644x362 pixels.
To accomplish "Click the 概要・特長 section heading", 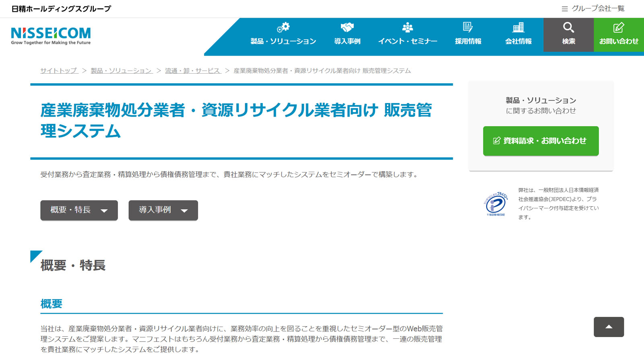I will click(x=73, y=265).
